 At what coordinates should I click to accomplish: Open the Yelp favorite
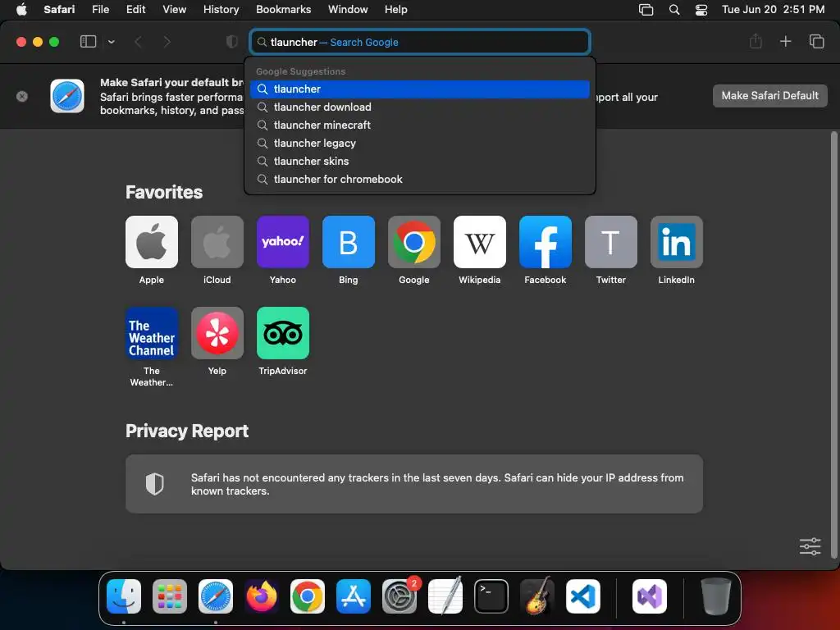pyautogui.click(x=217, y=333)
